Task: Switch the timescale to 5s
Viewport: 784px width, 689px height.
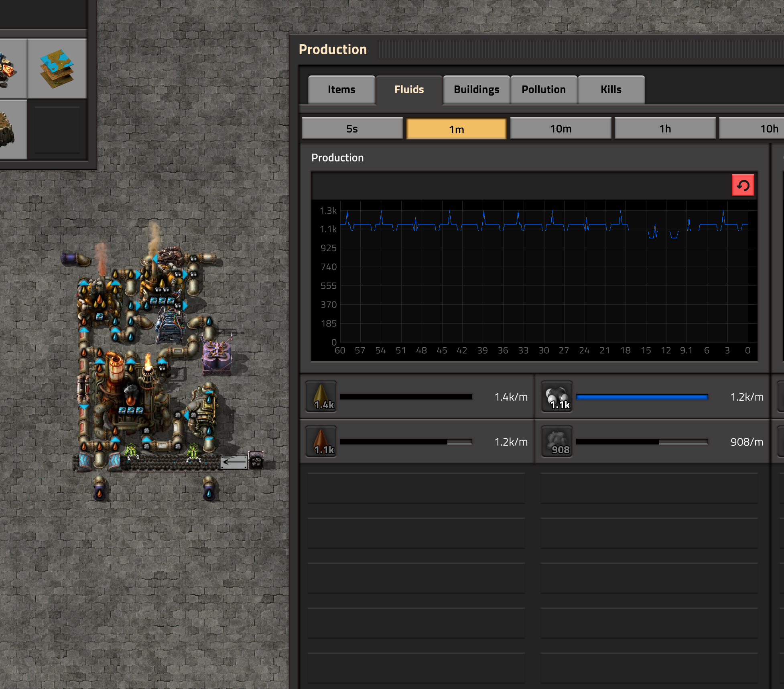Action: pyautogui.click(x=352, y=128)
